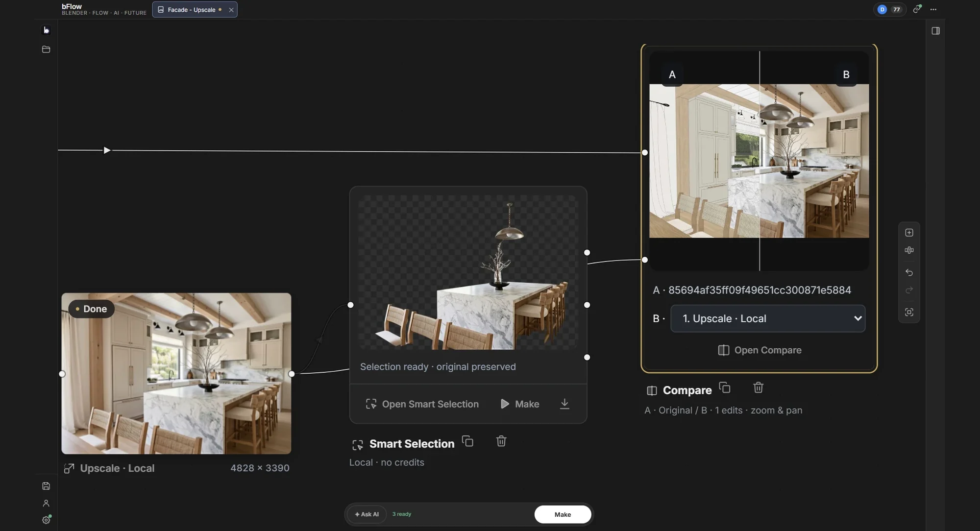Click the bFlow home logo icon in the sidebar
The image size is (980, 531).
46,30
